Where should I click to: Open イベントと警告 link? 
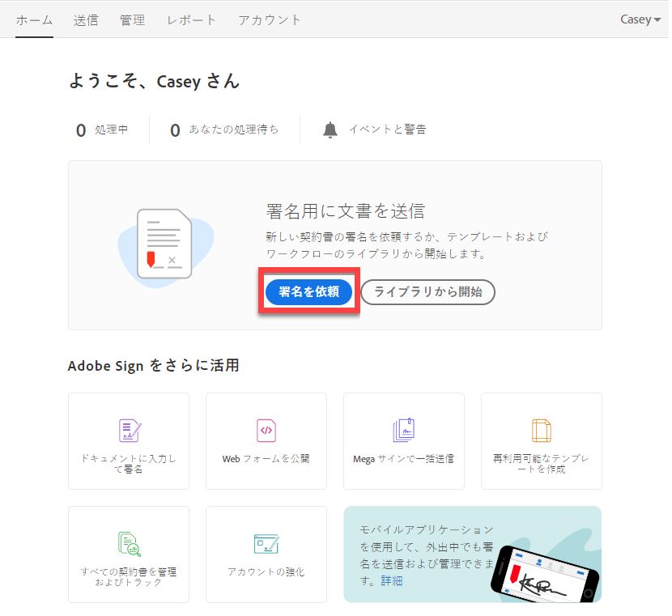(388, 130)
